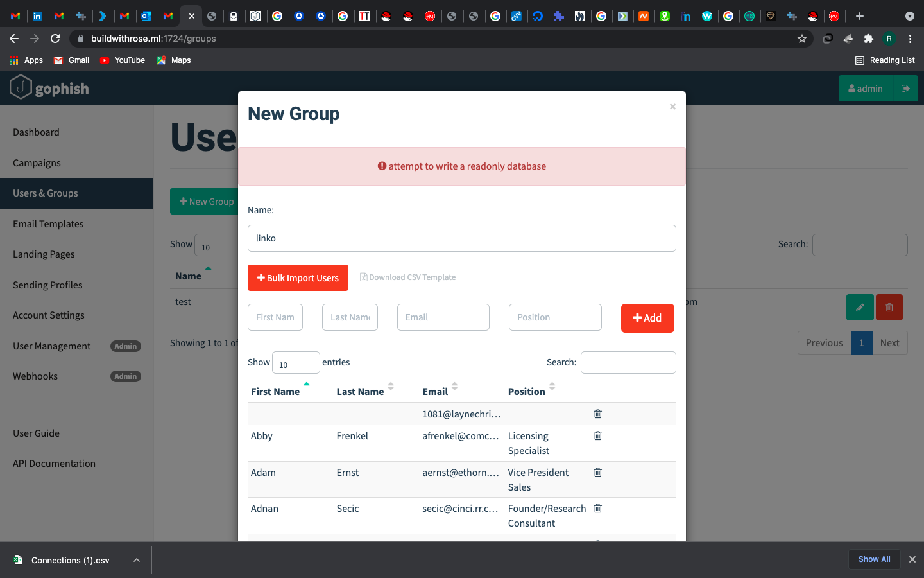Remove the 1081@laynechri… entry with trash icon
Image resolution: width=924 pixels, height=578 pixels.
[597, 414]
